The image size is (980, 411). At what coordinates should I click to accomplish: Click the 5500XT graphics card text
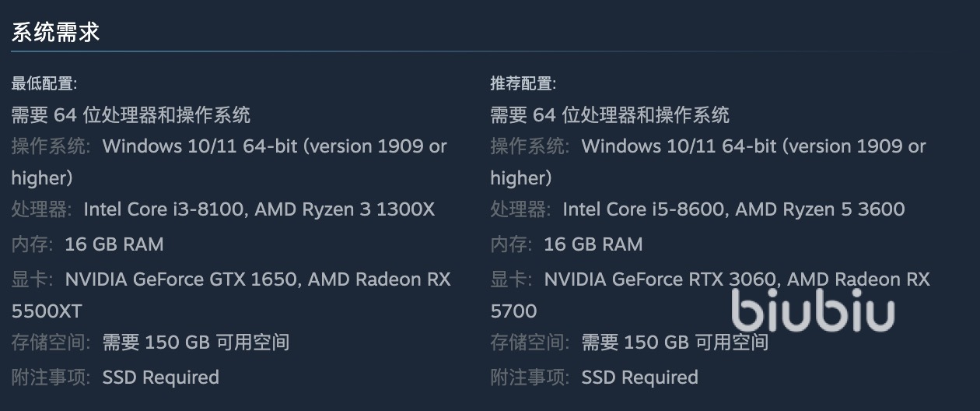[x=47, y=311]
